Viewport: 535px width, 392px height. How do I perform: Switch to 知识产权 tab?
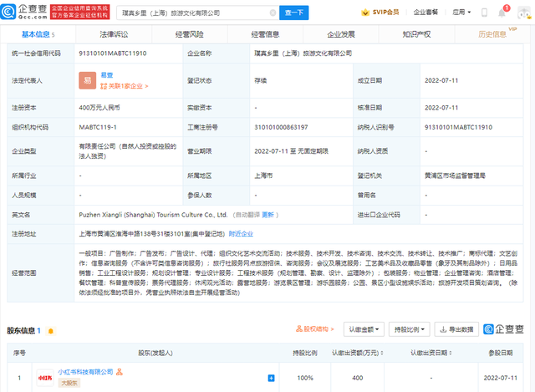[416, 34]
